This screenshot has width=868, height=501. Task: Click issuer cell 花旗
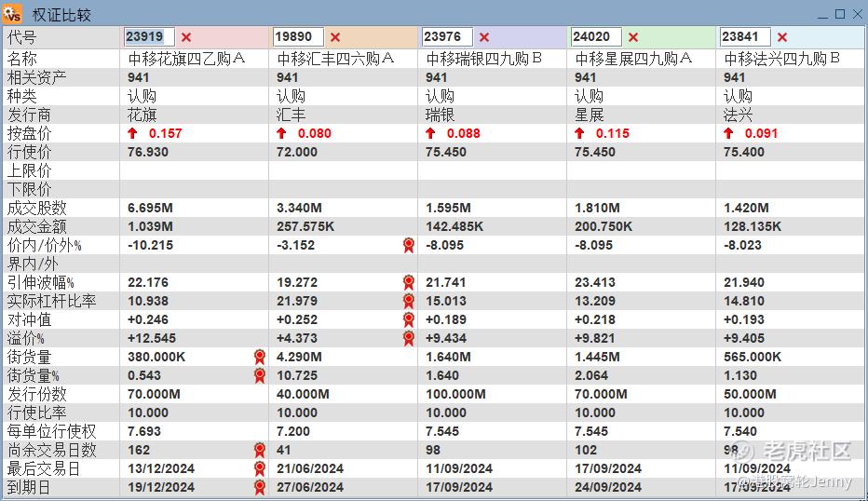click(142, 115)
